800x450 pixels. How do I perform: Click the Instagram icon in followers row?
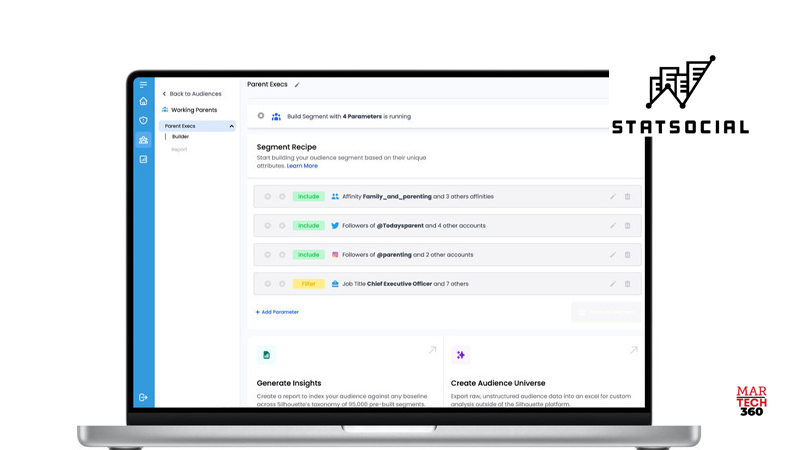point(335,255)
